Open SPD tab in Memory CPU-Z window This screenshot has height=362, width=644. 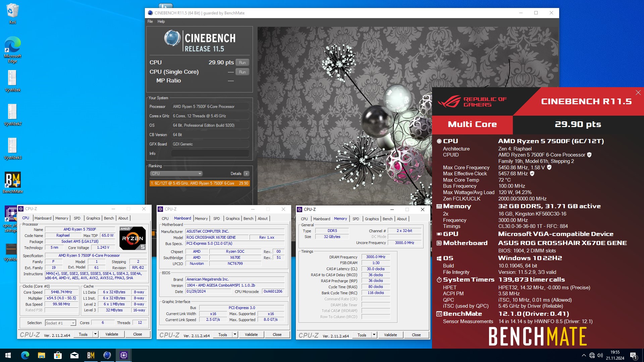(356, 219)
